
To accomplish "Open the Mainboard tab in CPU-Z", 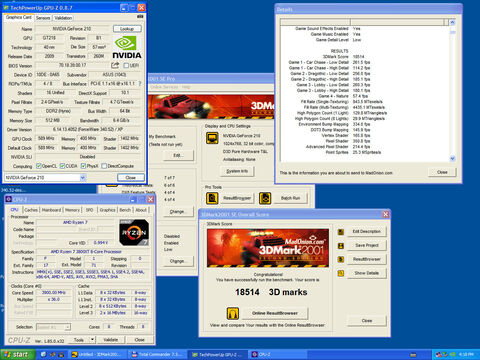I will click(51, 210).
